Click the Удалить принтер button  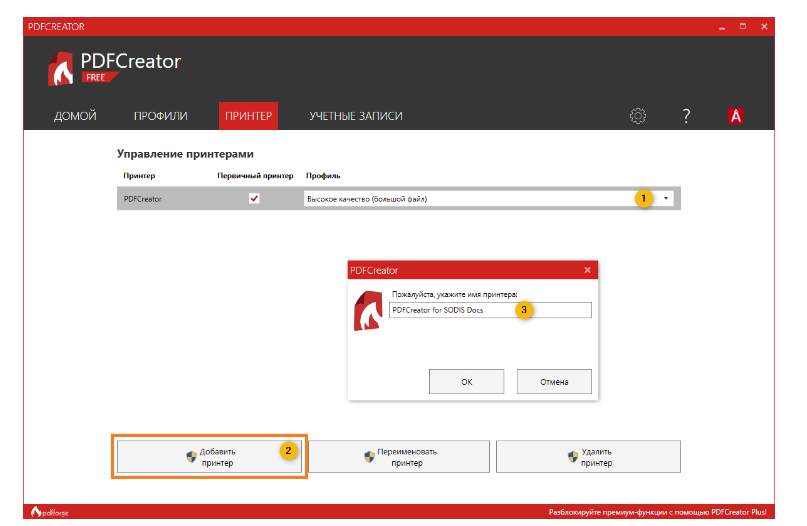(588, 457)
